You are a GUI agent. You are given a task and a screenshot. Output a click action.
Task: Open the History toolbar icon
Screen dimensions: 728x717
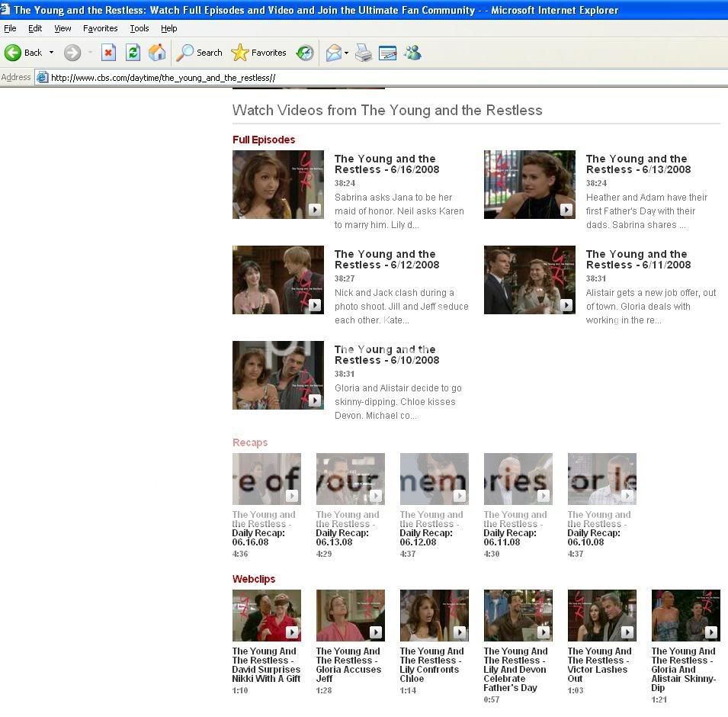(305, 53)
